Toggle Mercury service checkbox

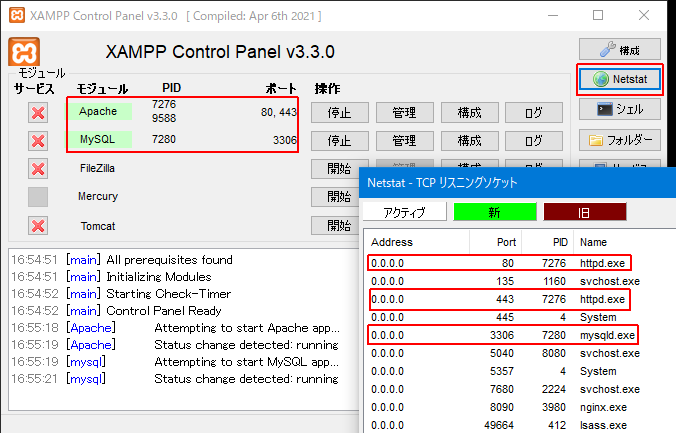pos(38,197)
